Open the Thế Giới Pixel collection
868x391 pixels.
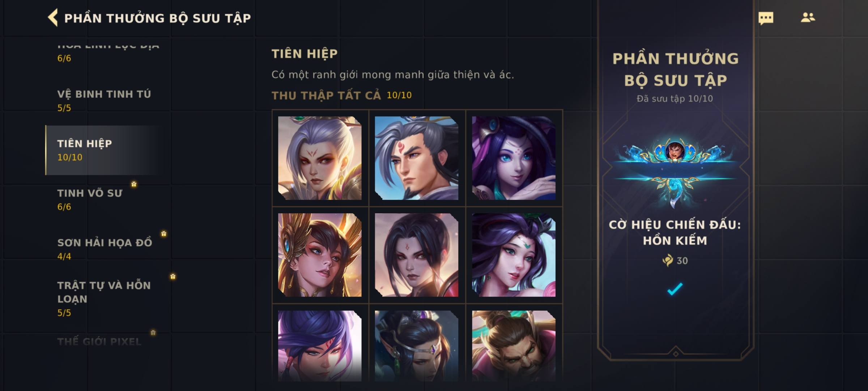99,341
